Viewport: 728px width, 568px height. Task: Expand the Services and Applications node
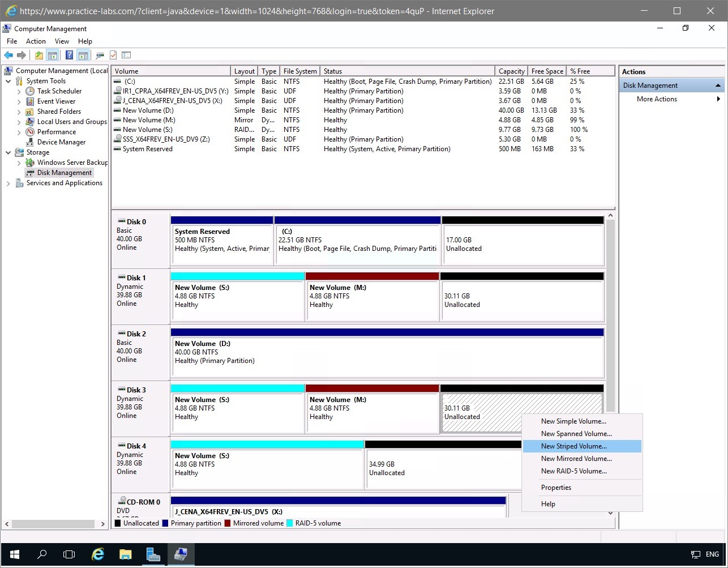pos(8,183)
